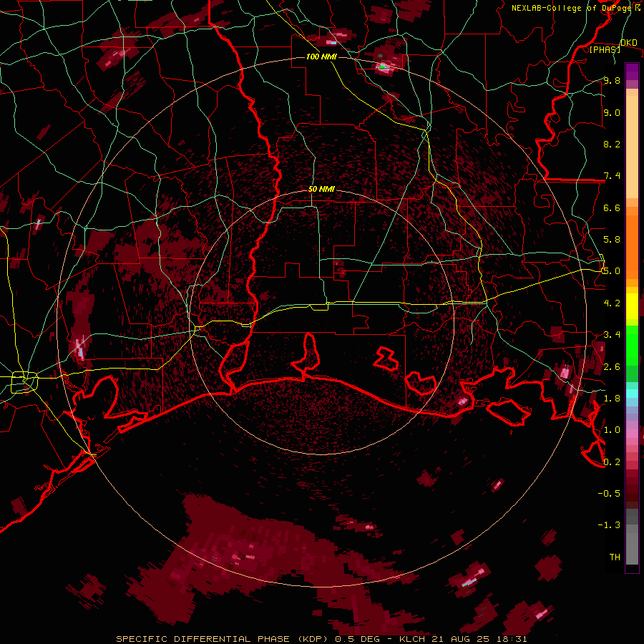This screenshot has height=644, width=644.
Task: Click the DKD product label
Action: pos(628,43)
